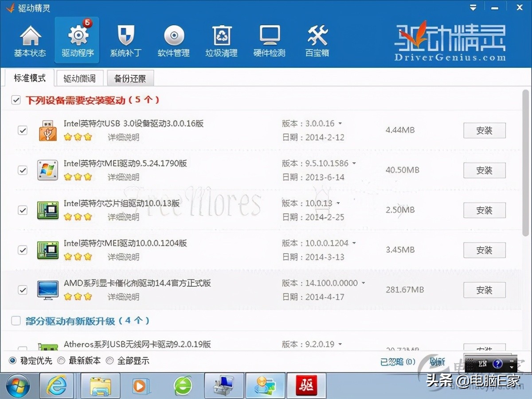
Task: Select the 系统补丁 shield icon
Action: point(125,40)
